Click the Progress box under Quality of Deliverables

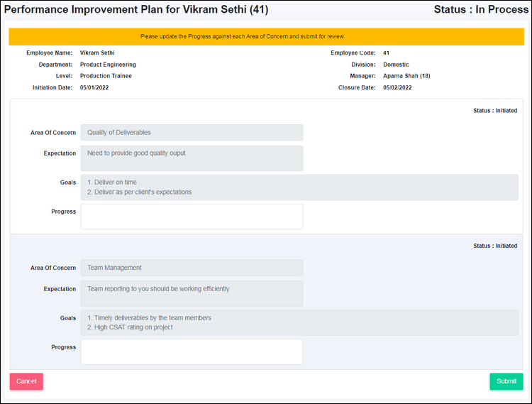(x=192, y=217)
